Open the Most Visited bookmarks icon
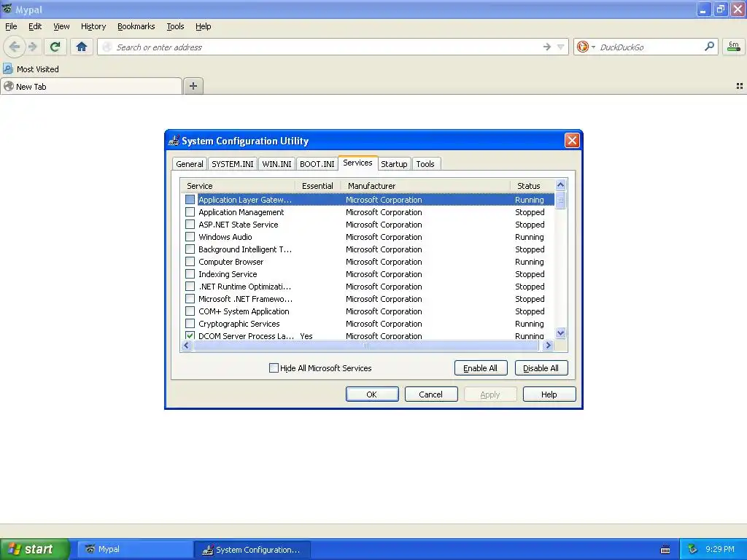This screenshot has width=747, height=560. 7,69
